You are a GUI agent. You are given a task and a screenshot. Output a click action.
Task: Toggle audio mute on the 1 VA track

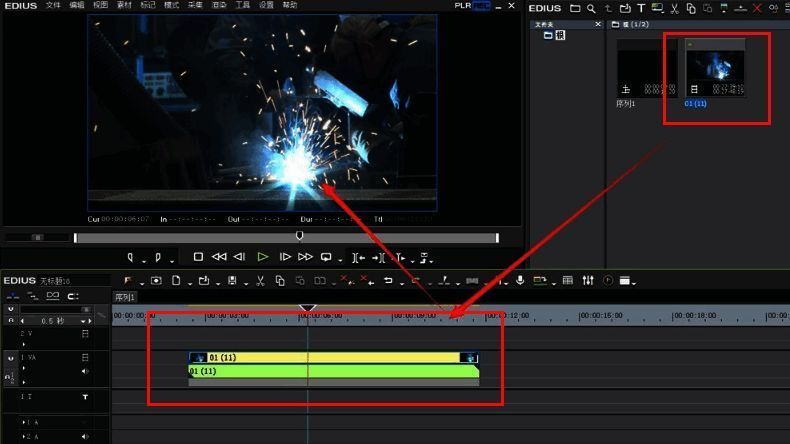tap(85, 371)
